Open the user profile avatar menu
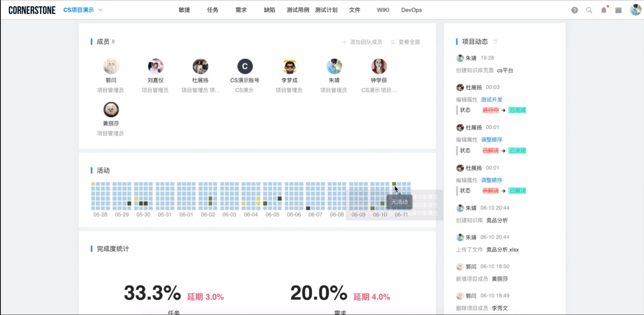This screenshot has height=315, width=644. pos(635,10)
